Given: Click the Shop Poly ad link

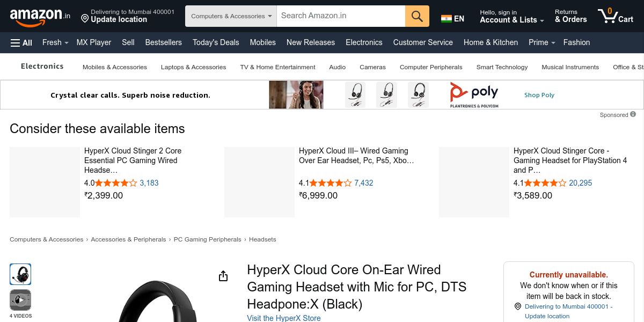Looking at the screenshot, I should [539, 95].
